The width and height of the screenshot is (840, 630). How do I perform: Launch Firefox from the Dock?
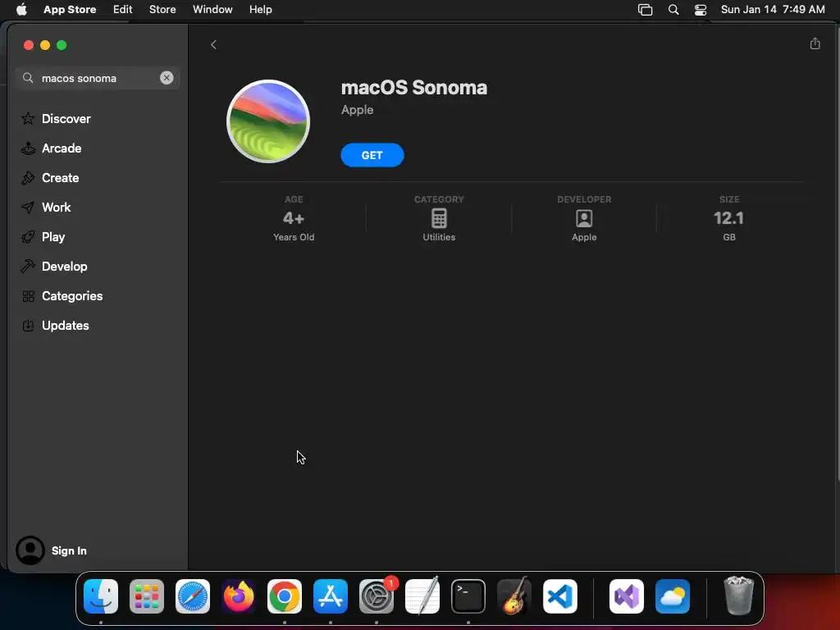pos(239,596)
